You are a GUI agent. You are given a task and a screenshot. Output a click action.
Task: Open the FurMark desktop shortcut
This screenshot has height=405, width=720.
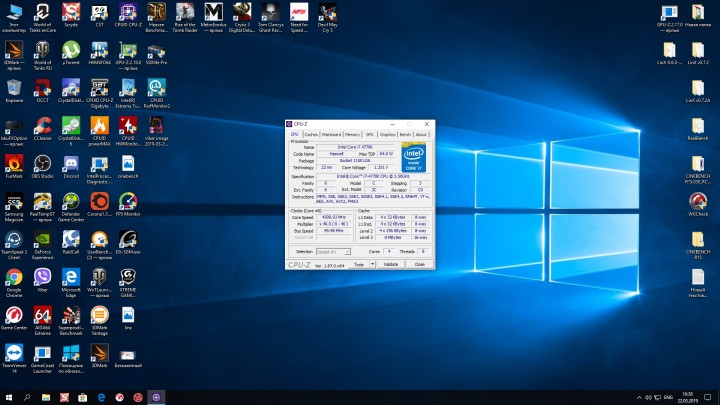(x=14, y=167)
